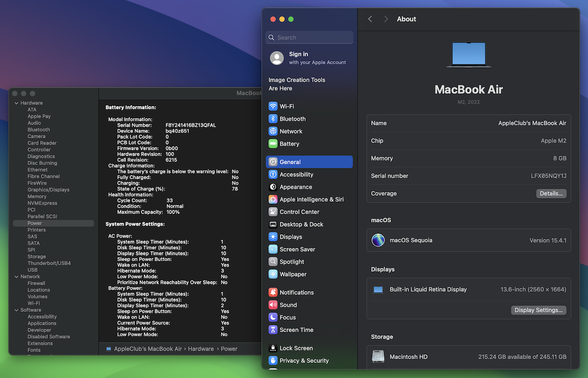Viewport: 588px width, 378px height.
Task: Open the Sound speaker icon
Action: [x=273, y=305]
